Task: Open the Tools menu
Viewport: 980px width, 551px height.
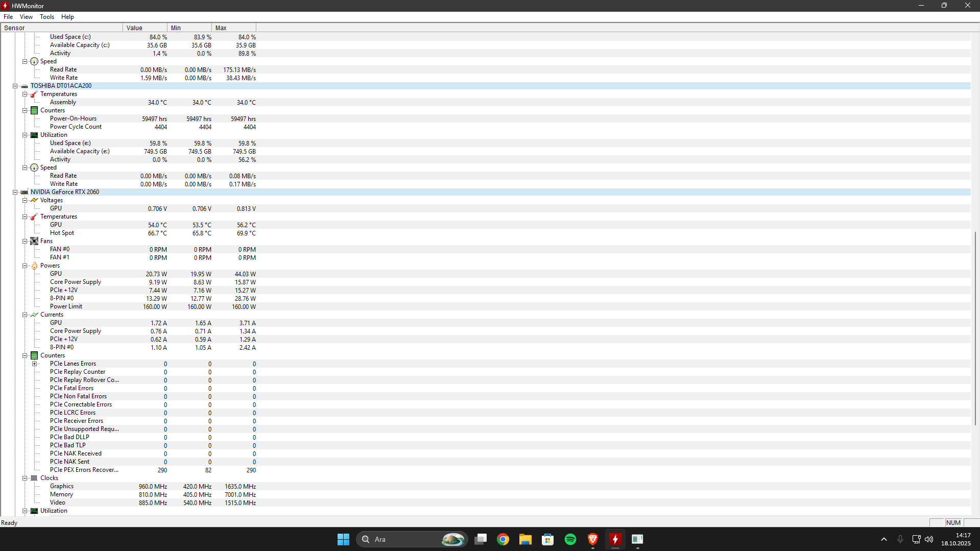Action: pyautogui.click(x=47, y=17)
